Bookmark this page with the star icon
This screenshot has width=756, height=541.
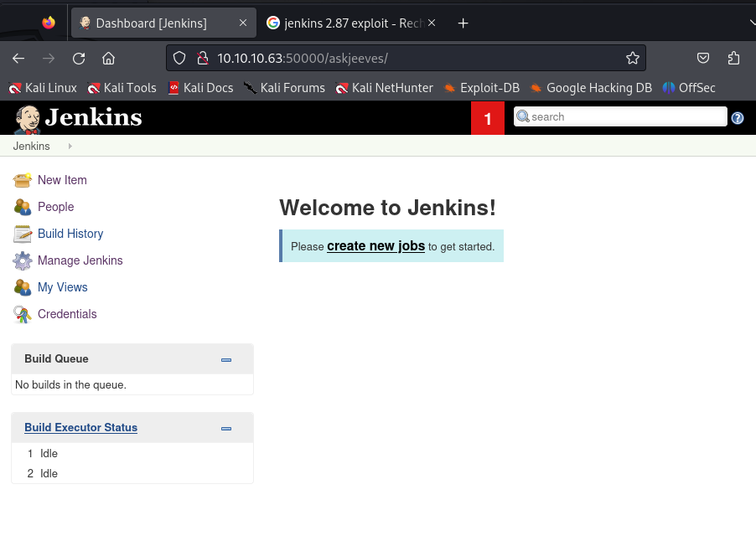[x=633, y=58]
